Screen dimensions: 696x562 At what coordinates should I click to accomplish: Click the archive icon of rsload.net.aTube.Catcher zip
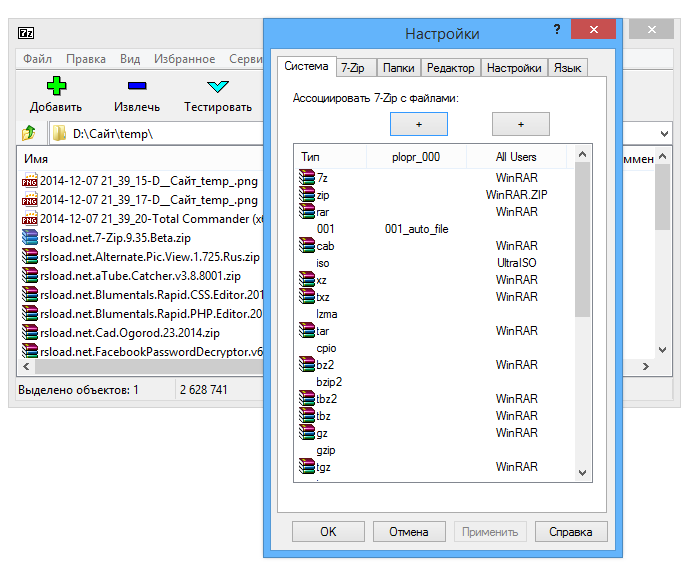(x=30, y=276)
